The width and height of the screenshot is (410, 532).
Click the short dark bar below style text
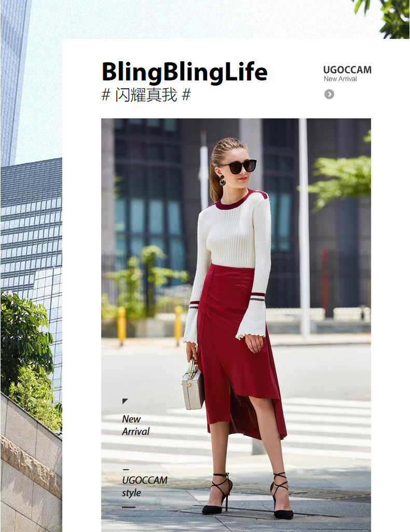point(129,507)
